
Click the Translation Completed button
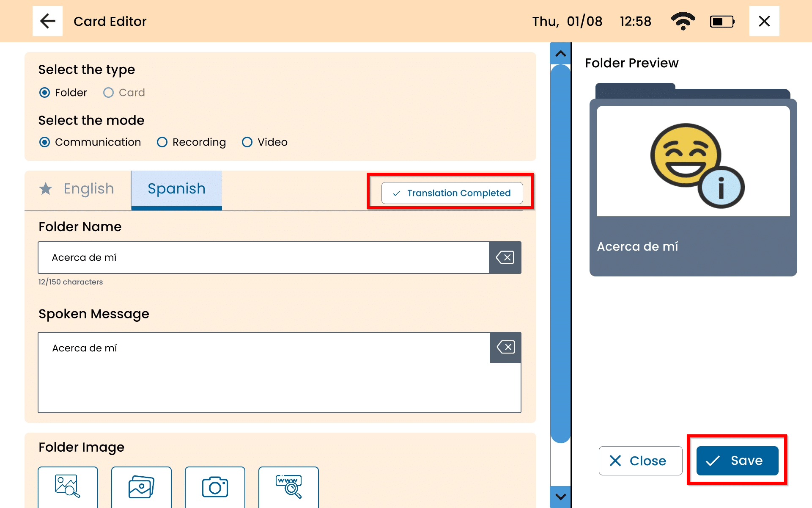452,193
